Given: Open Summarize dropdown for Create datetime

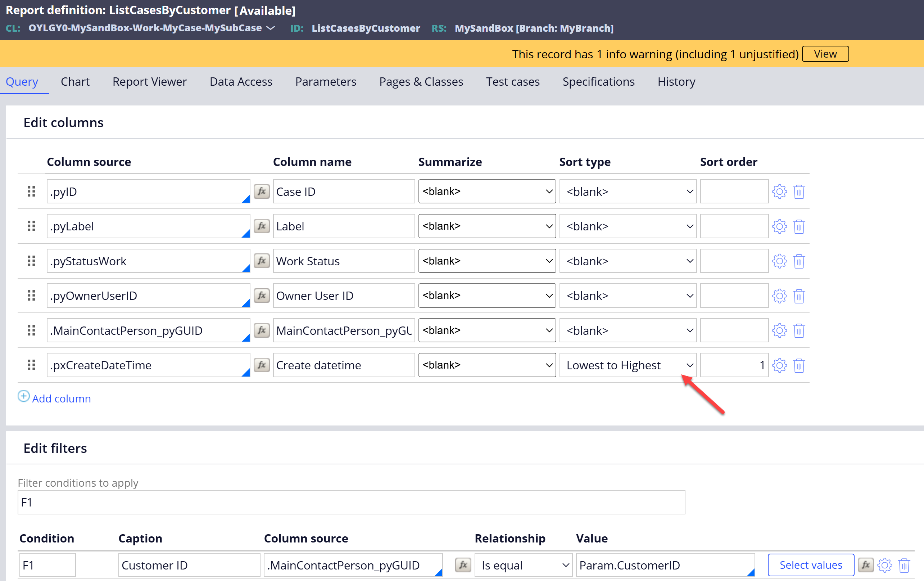Looking at the screenshot, I should coord(487,365).
